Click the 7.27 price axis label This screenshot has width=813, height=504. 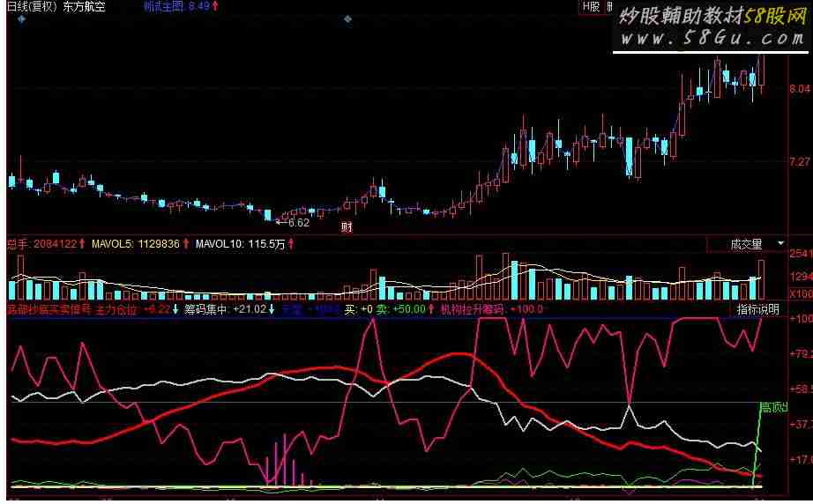(x=800, y=161)
